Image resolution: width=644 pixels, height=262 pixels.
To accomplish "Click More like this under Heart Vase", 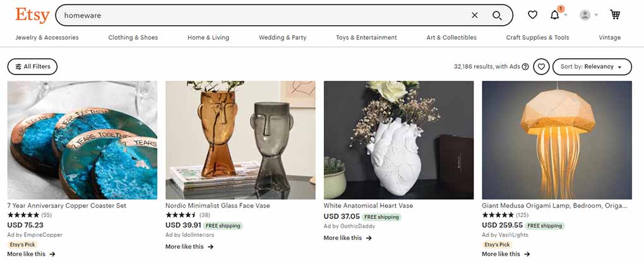I will click(347, 238).
